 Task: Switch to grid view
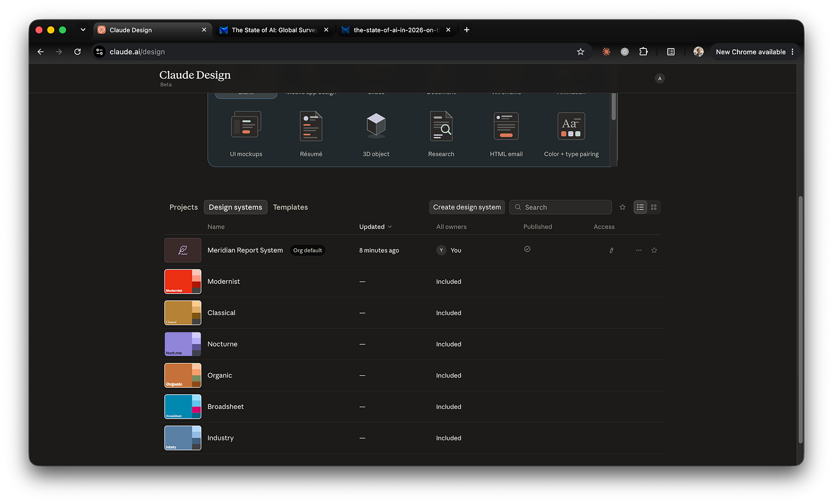tap(654, 207)
